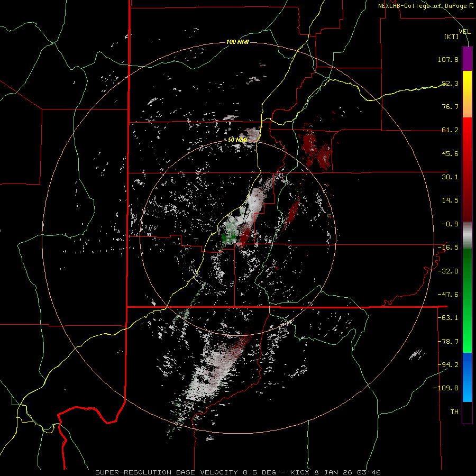
Task: Pick the yellow segment of the color bar
Action: [467, 94]
